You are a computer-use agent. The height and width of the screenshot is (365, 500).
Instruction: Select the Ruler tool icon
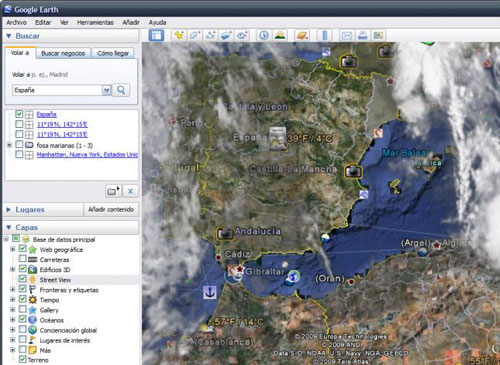325,35
